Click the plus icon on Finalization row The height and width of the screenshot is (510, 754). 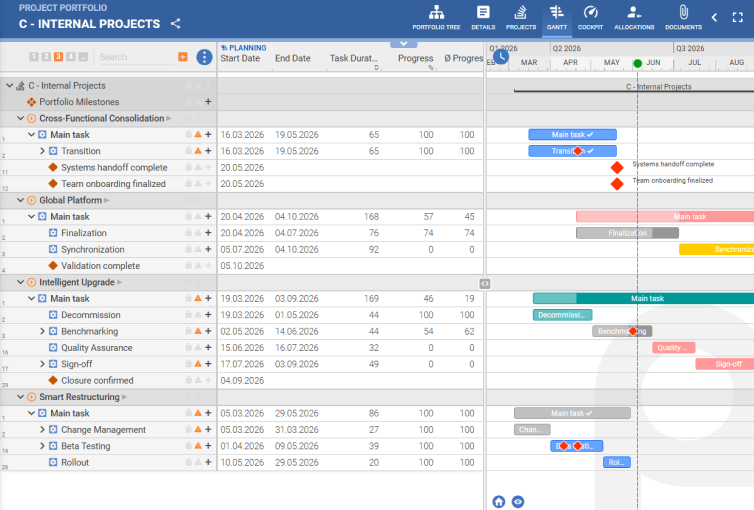click(x=208, y=233)
